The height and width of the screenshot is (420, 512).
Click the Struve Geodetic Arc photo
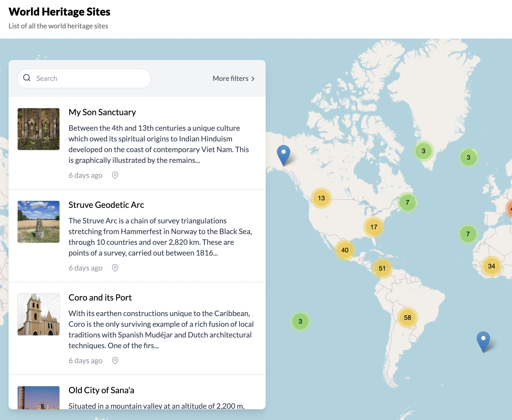pyautogui.click(x=38, y=222)
